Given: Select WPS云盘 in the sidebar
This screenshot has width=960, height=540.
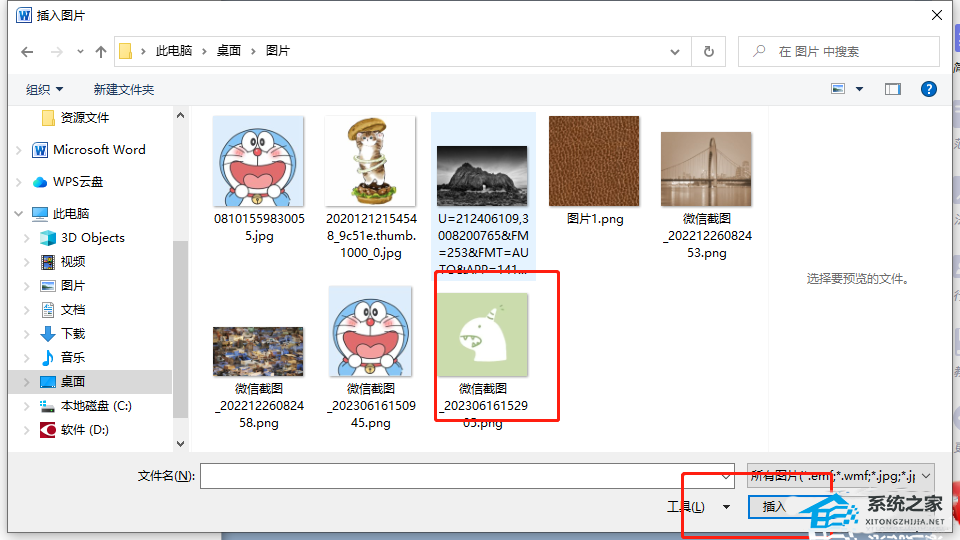Looking at the screenshot, I should click(68, 182).
